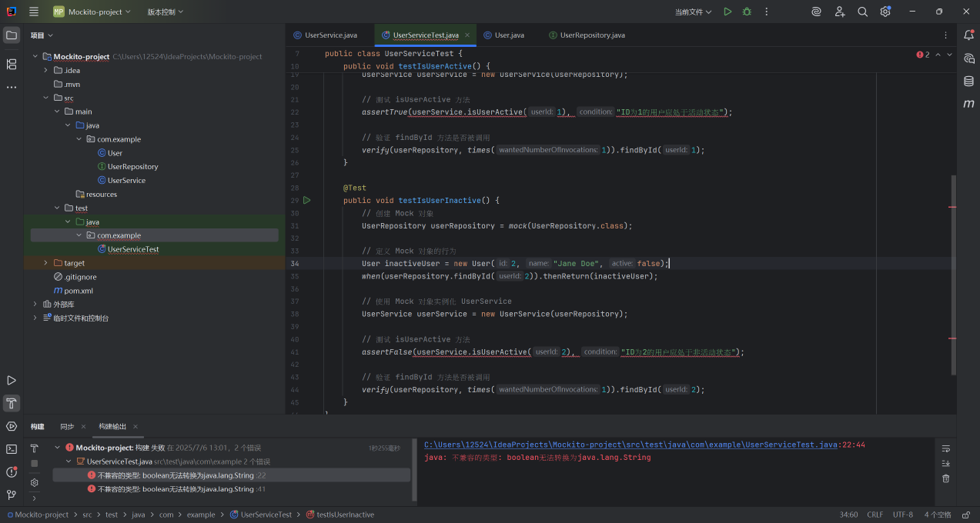
Task: Open the Database tool window on the right
Action: point(968,81)
